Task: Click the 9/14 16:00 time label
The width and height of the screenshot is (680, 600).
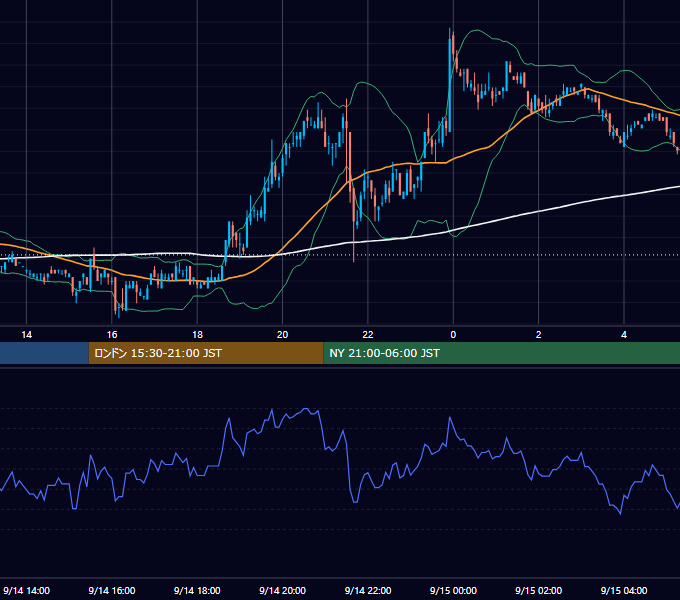Action: 112,590
